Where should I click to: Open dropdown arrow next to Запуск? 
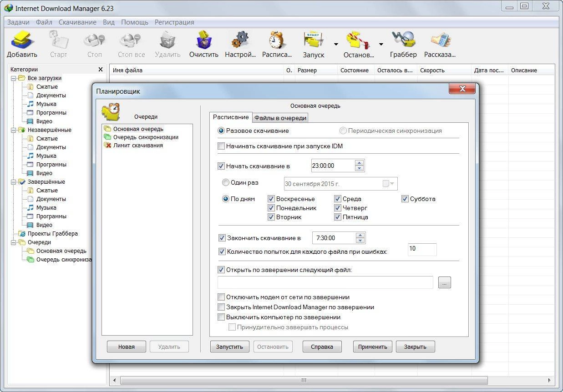tap(336, 45)
